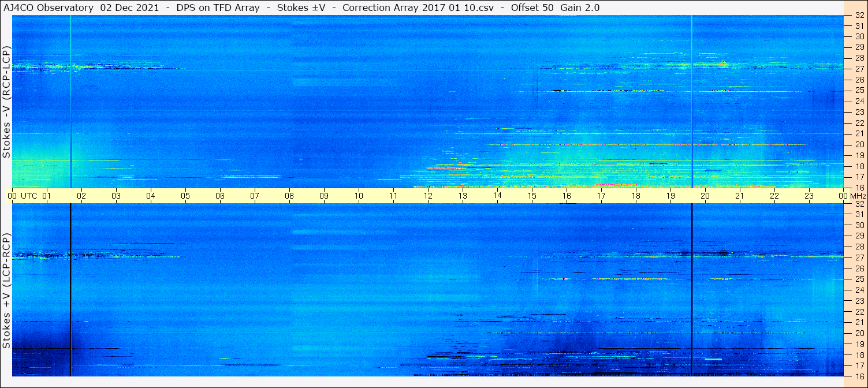Click hour "20" on the UTC time axis
This screenshot has width=868, height=388.
click(705, 196)
